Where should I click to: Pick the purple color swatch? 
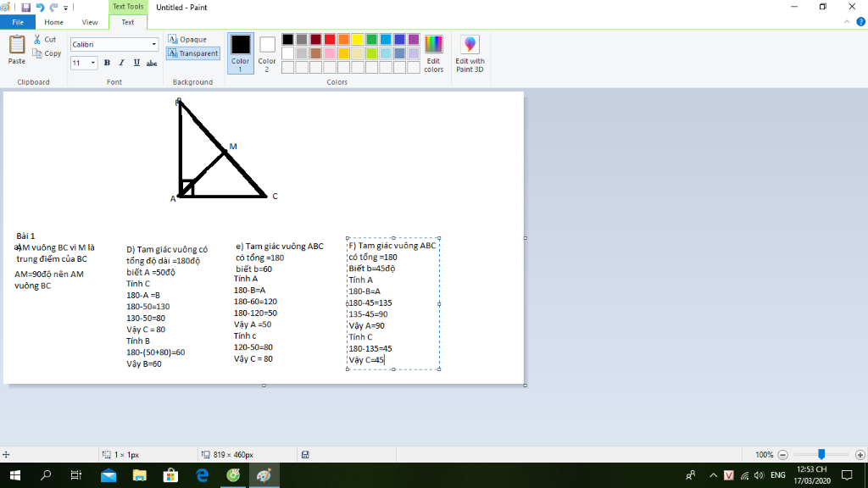click(x=414, y=39)
